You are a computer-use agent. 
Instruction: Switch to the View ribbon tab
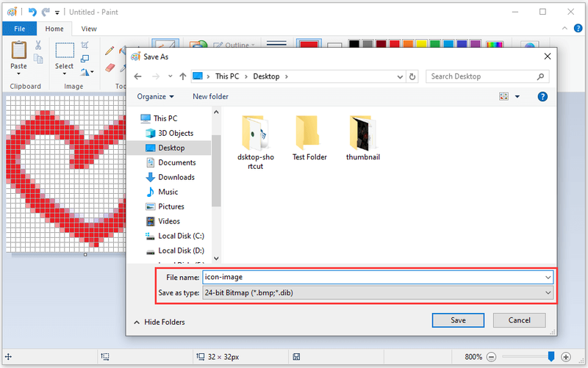[89, 29]
